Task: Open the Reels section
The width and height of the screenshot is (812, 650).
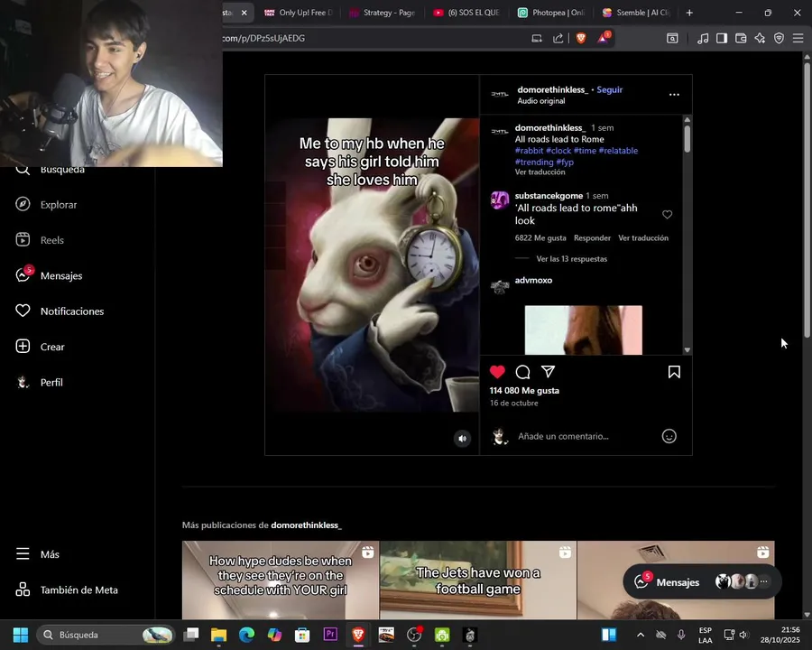Action: coord(40,240)
